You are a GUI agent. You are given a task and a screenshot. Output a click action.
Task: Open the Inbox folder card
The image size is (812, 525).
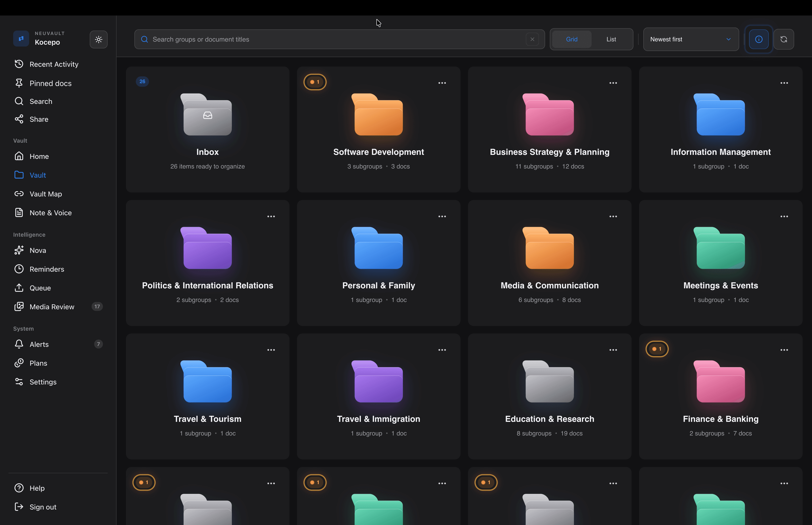[x=207, y=129]
